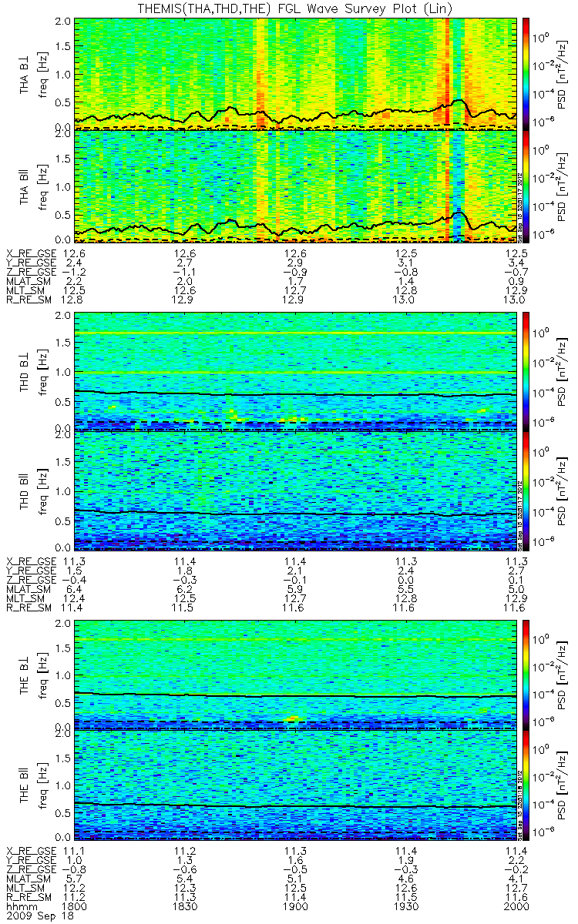Click the '1900' time tick label
The width and height of the screenshot is (578, 924).
tap(295, 906)
